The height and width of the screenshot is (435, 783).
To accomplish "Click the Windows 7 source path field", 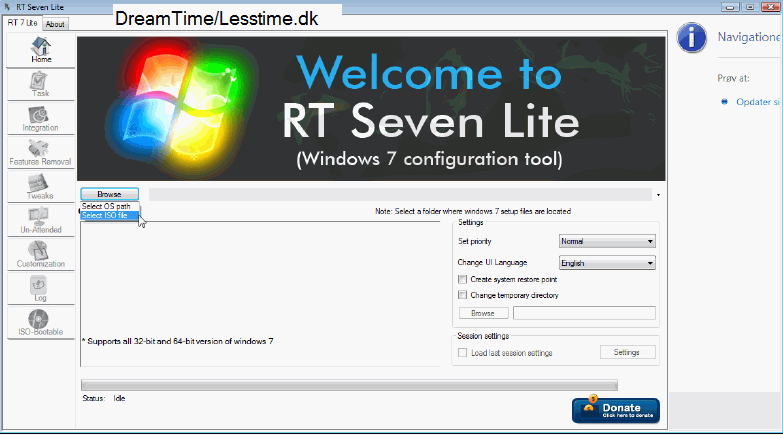I will click(400, 194).
